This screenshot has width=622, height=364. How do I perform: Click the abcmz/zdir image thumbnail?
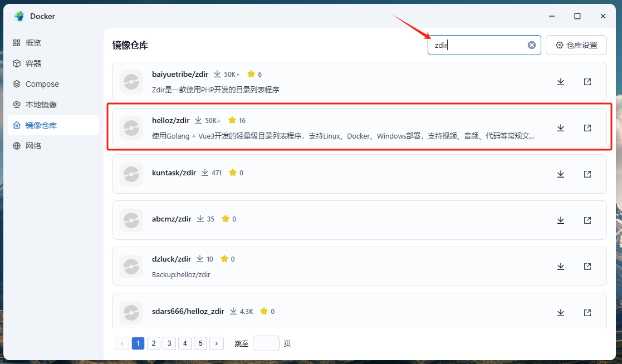point(131,220)
